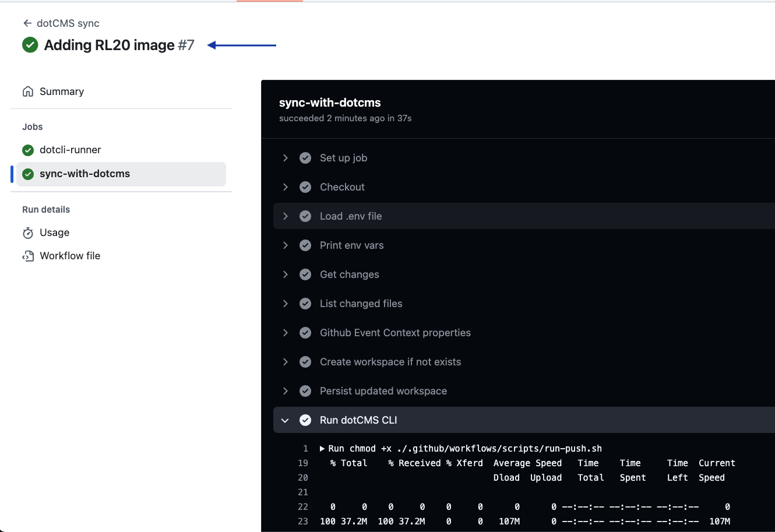Click the back arrow beside dotCMS sync

[x=27, y=23]
